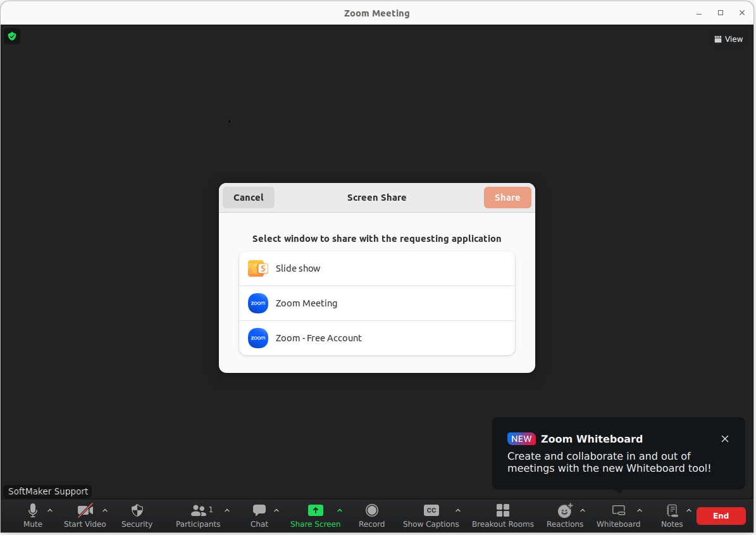Click the Share button in dialog
756x535 pixels.
click(x=507, y=198)
